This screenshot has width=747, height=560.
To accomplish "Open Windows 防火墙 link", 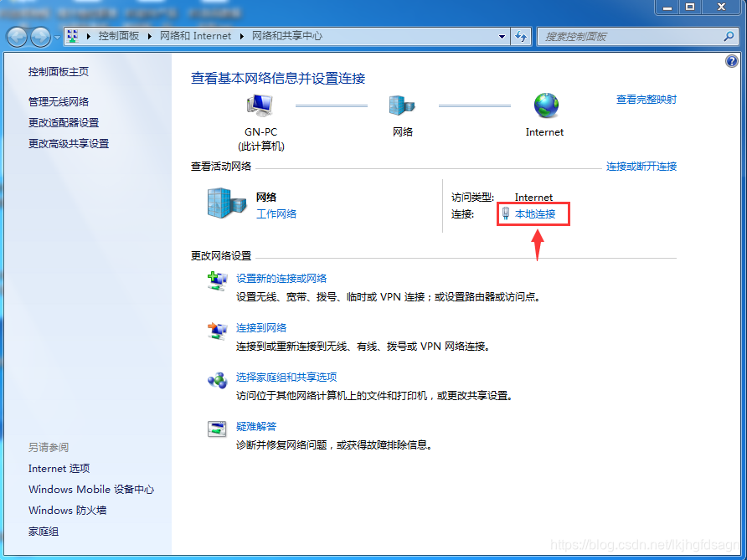I will (67, 510).
